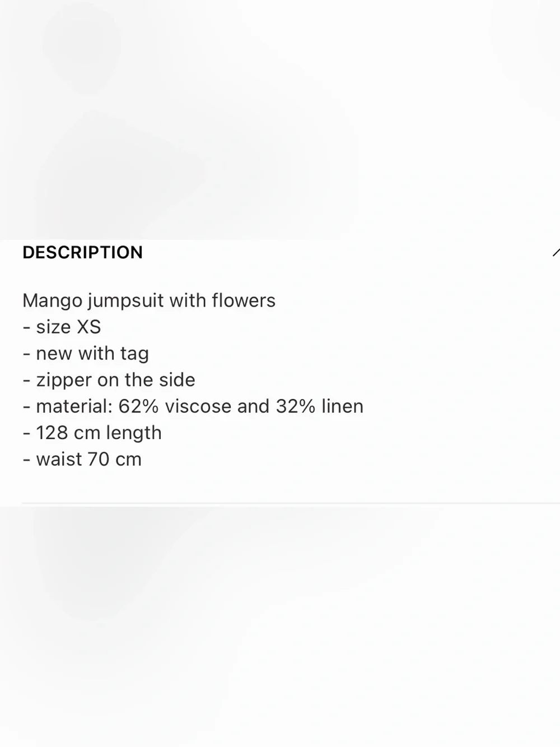Select the 'waist 70 cm' line

tap(82, 460)
